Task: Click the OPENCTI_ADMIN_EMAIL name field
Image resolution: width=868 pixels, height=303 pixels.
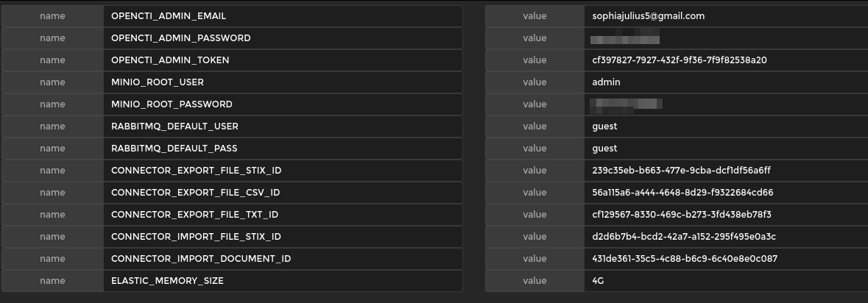Action: [x=283, y=16]
